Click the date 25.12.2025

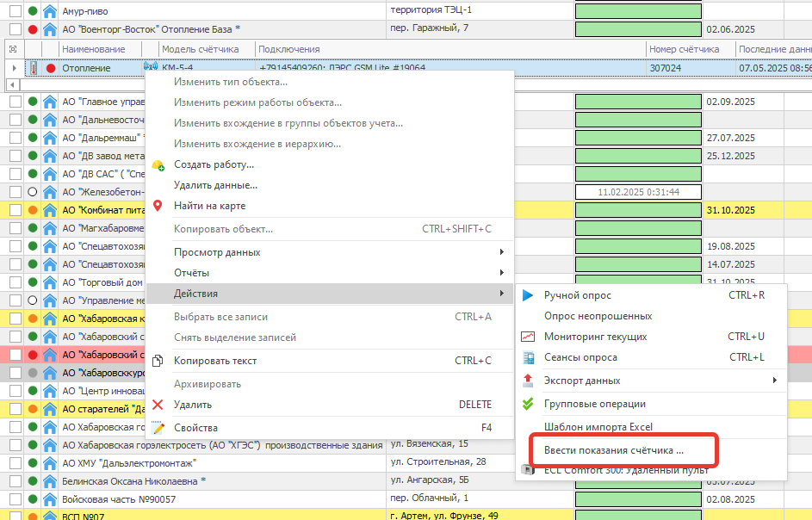[x=731, y=156]
